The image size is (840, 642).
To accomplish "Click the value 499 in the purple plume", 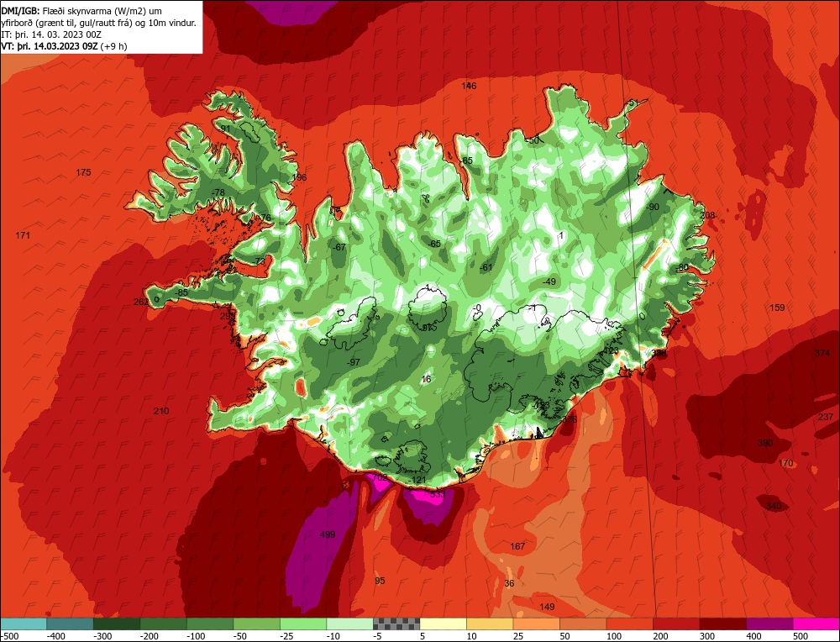I will [328, 534].
